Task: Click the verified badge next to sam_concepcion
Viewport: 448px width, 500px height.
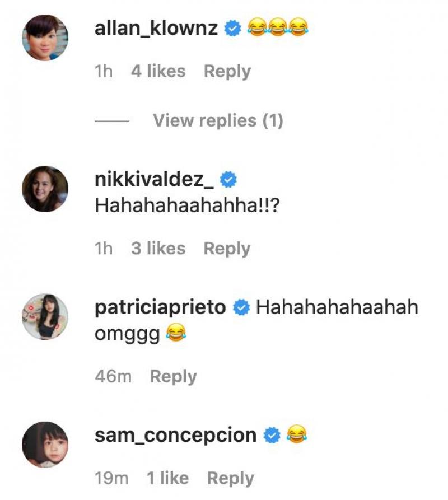Action: coord(272,435)
